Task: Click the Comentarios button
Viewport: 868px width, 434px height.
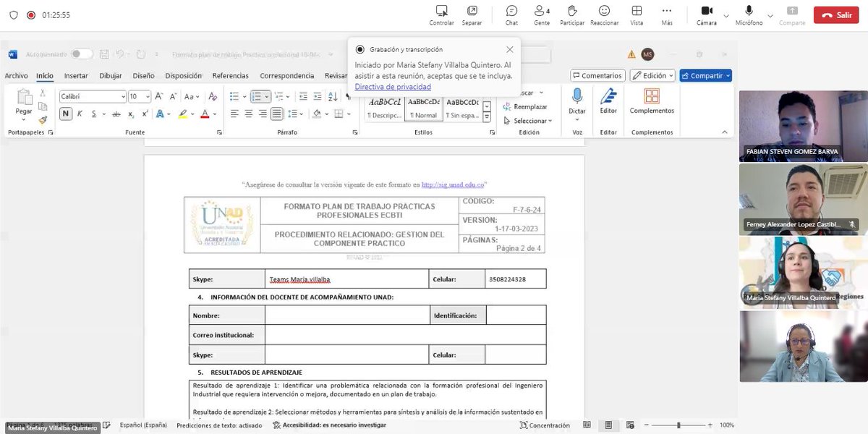Action: [597, 75]
